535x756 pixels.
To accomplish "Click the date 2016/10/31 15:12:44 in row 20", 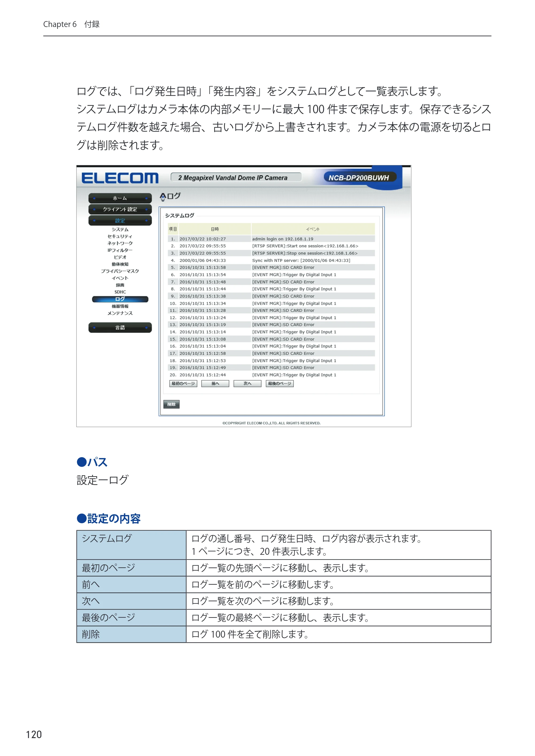I will (203, 375).
